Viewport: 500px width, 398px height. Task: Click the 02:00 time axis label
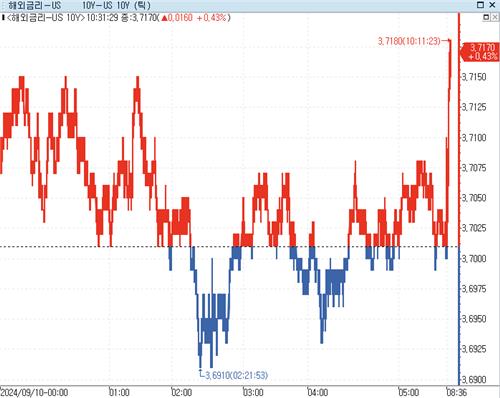[182, 392]
